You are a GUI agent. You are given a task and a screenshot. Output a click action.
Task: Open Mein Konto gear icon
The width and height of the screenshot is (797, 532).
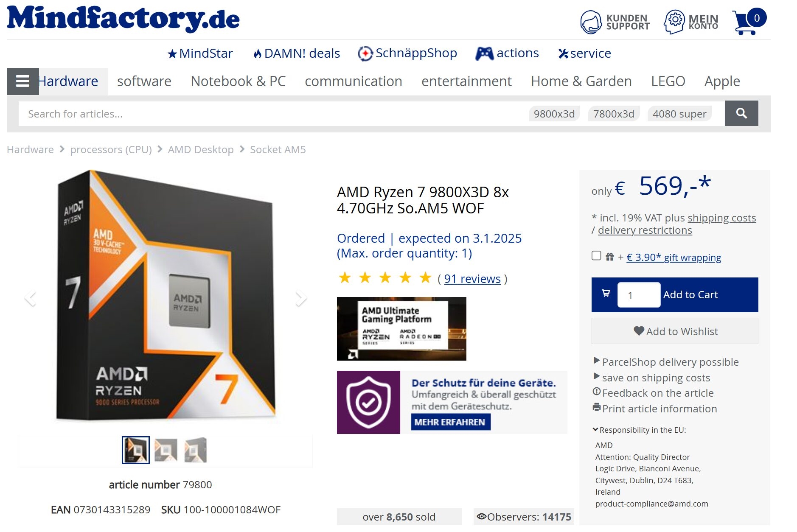pos(674,22)
